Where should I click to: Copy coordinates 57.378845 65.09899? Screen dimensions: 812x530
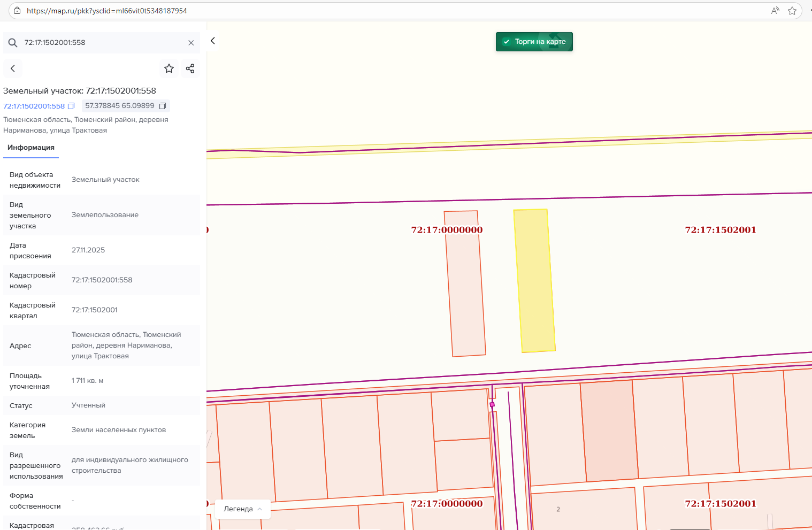pos(163,106)
